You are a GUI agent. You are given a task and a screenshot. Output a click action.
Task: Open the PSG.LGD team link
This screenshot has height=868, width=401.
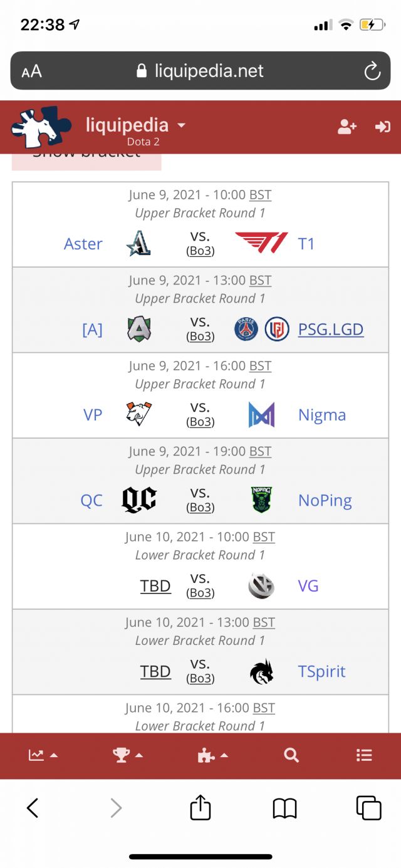tap(331, 329)
